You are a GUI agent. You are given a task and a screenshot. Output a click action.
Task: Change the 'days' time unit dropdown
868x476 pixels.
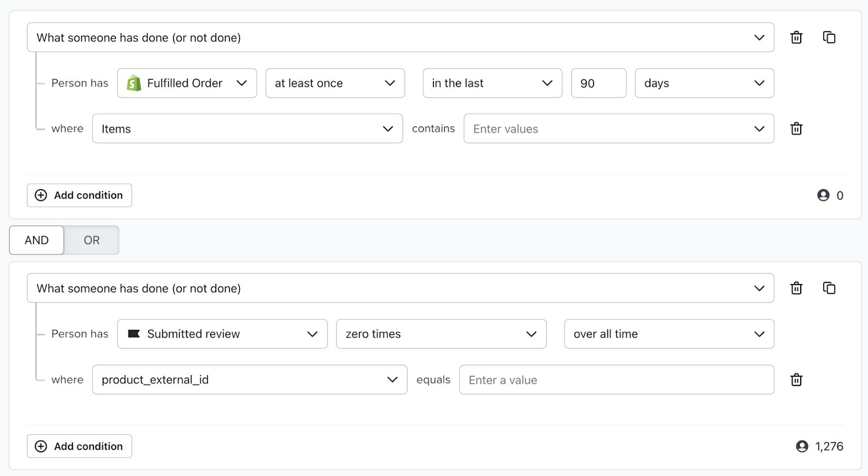click(x=704, y=83)
